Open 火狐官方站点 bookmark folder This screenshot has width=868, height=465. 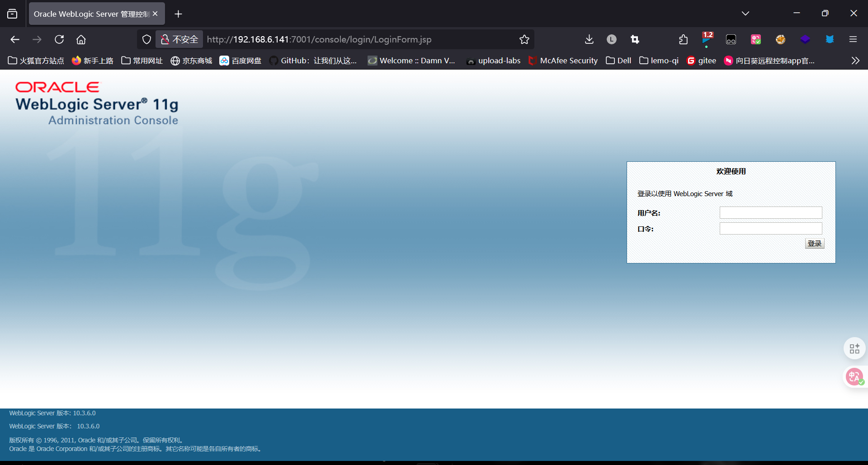[36, 61]
